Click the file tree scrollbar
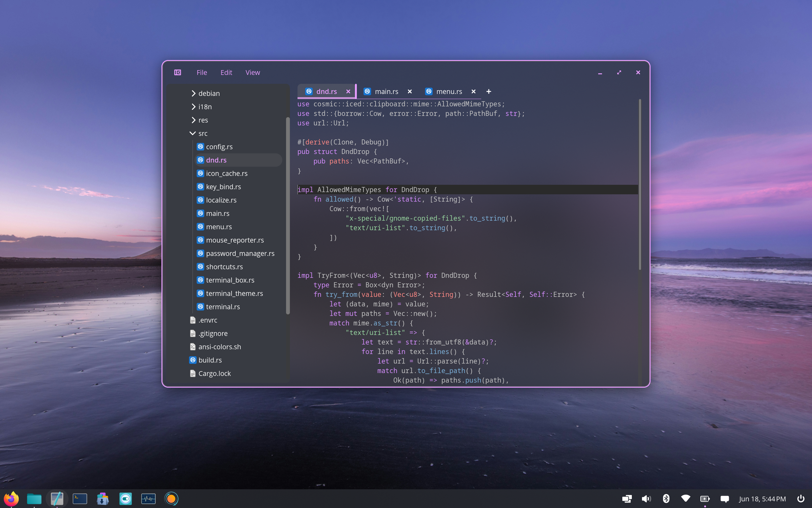The image size is (812, 508). (x=288, y=216)
